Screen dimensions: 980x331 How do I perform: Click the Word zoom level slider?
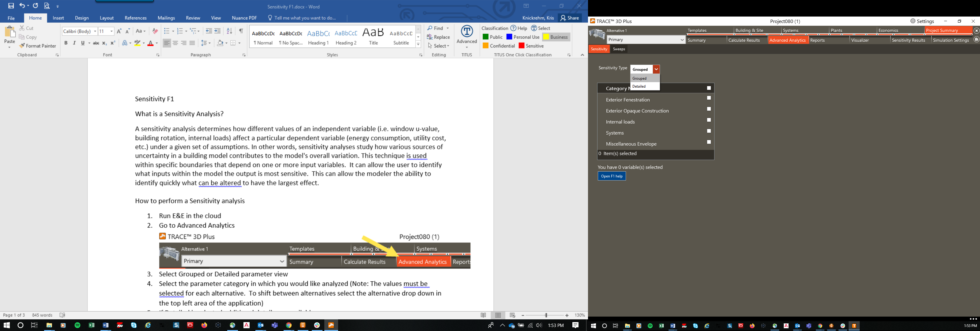[x=546, y=315]
